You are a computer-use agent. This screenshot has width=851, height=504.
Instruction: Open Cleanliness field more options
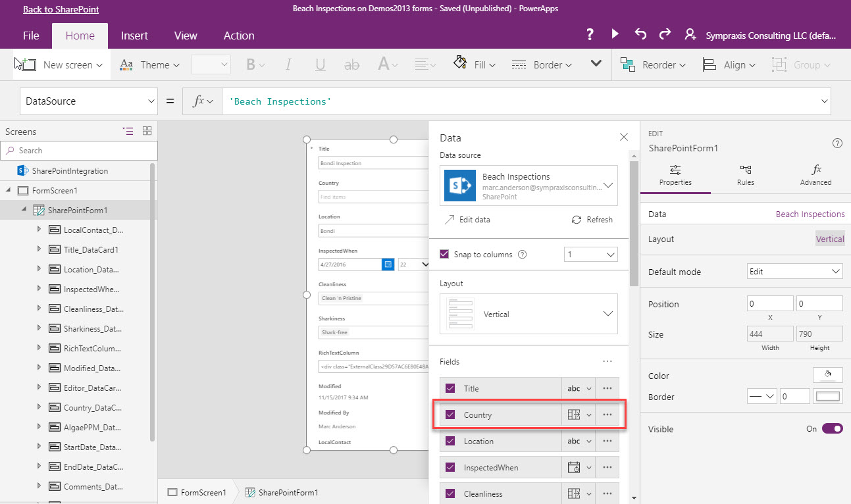(x=607, y=494)
